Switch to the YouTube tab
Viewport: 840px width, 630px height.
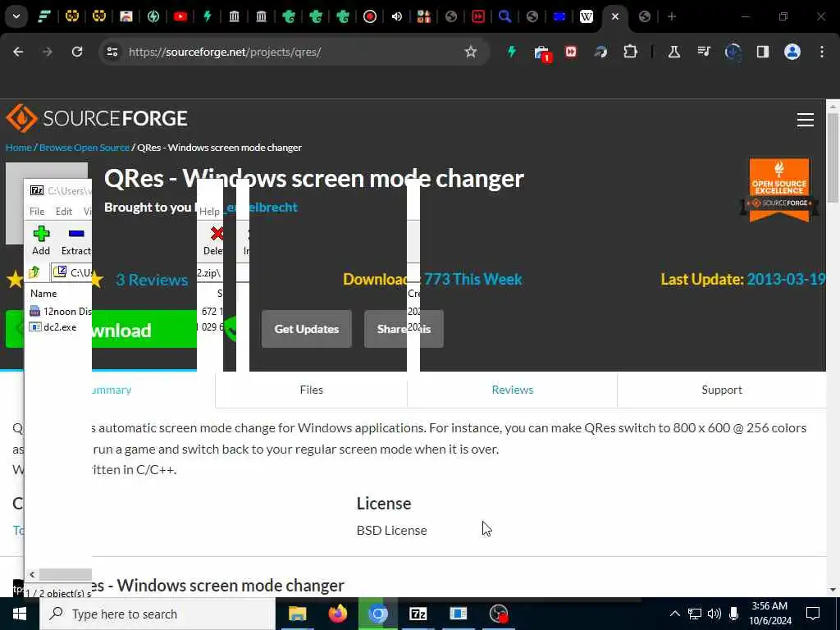pos(180,16)
